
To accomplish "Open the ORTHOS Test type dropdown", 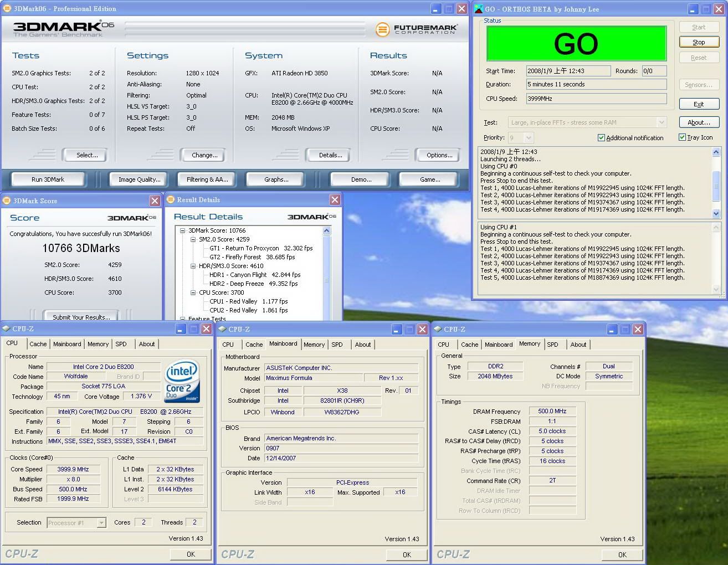I will click(661, 122).
